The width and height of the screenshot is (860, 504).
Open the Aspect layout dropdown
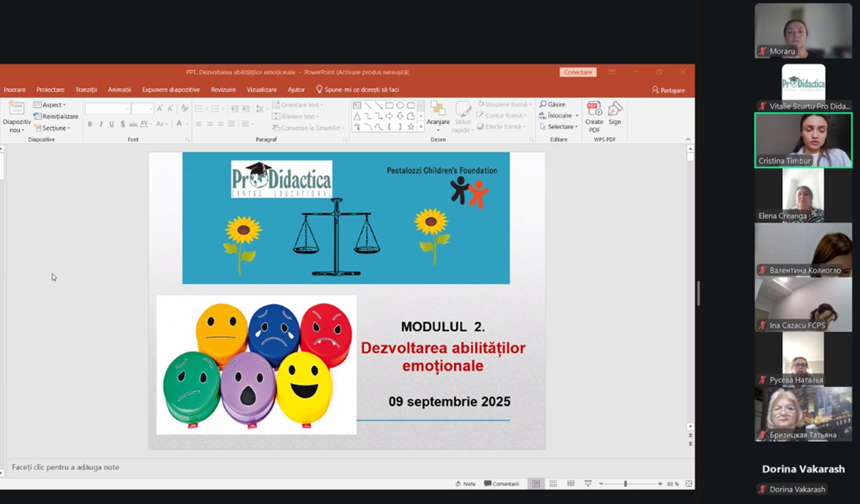coord(50,105)
